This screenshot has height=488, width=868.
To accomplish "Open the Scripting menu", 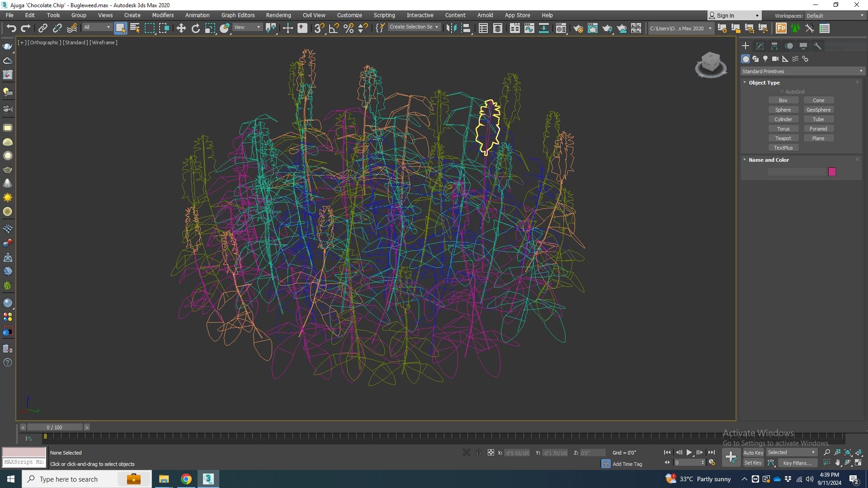I will pyautogui.click(x=384, y=15).
